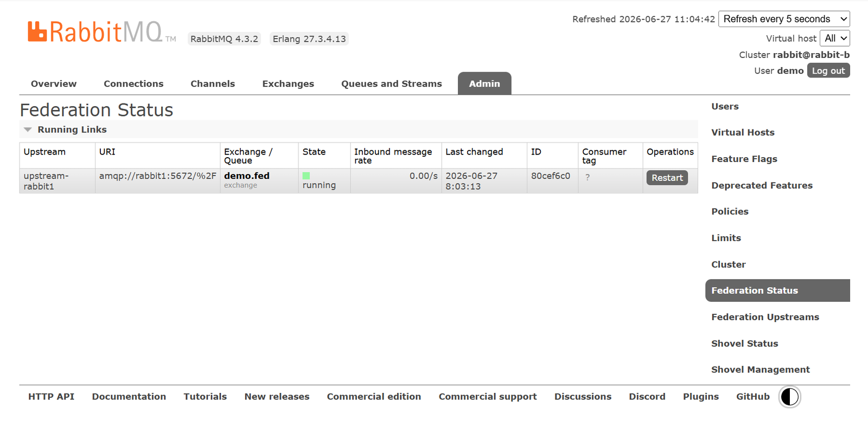Click the cluster name rabbit@rabbit-b
Viewport: 868px width, 433px height.
[x=811, y=55]
